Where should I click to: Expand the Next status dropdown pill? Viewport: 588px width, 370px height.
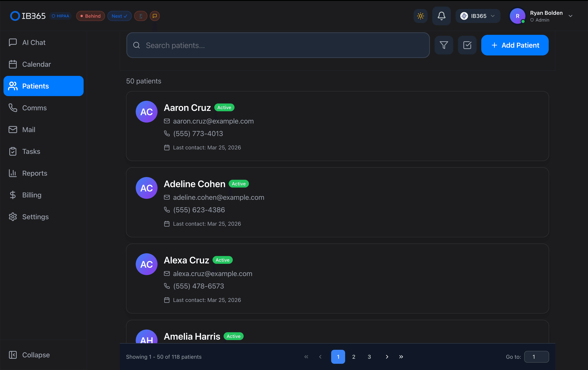click(x=119, y=16)
